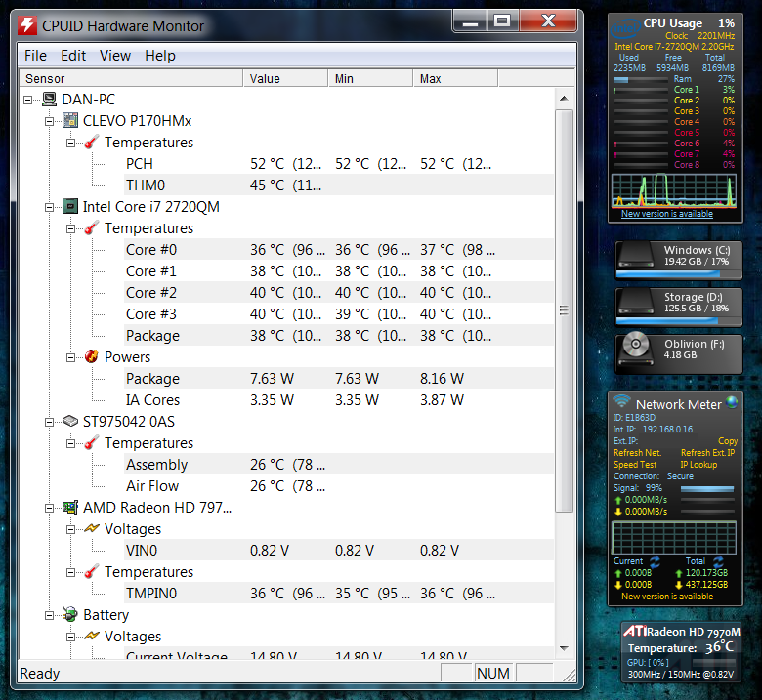Click the CLEVO P170HMx motherboard icon
The image size is (762, 700).
pos(70,120)
